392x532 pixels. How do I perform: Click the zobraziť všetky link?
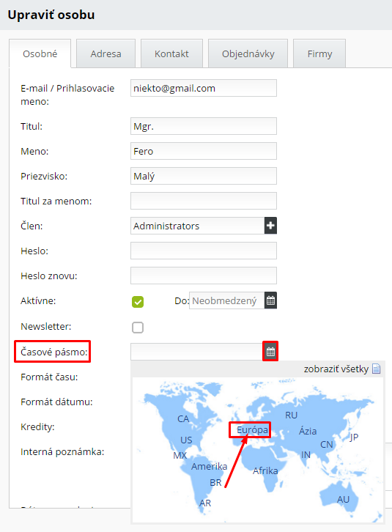click(336, 369)
